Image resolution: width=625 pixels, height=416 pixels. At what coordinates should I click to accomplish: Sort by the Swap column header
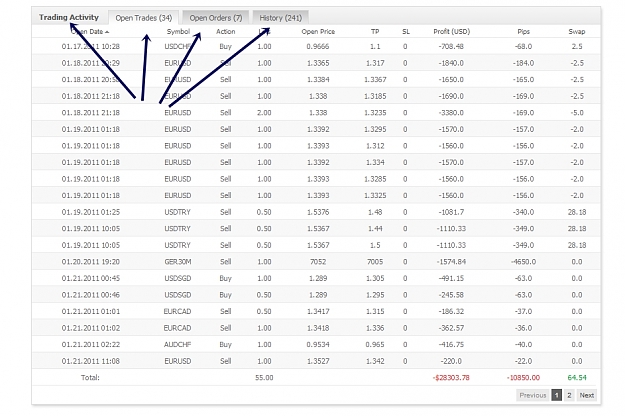pos(577,31)
